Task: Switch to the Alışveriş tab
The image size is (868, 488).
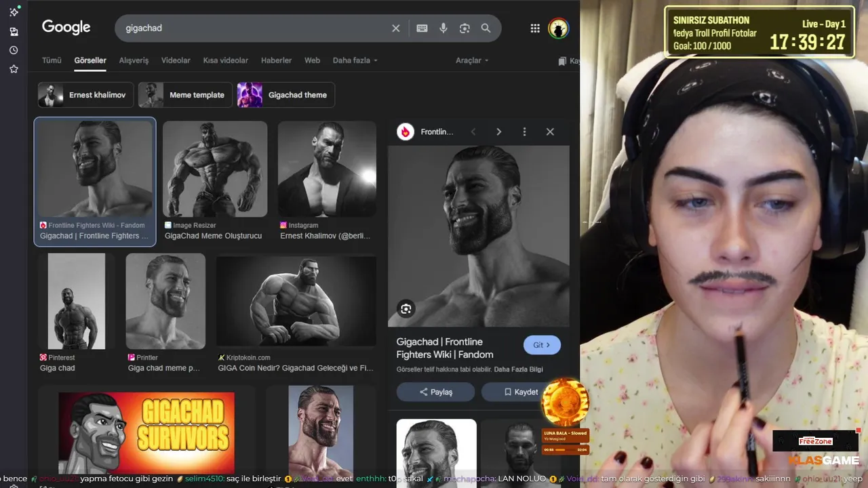Action: coord(134,60)
